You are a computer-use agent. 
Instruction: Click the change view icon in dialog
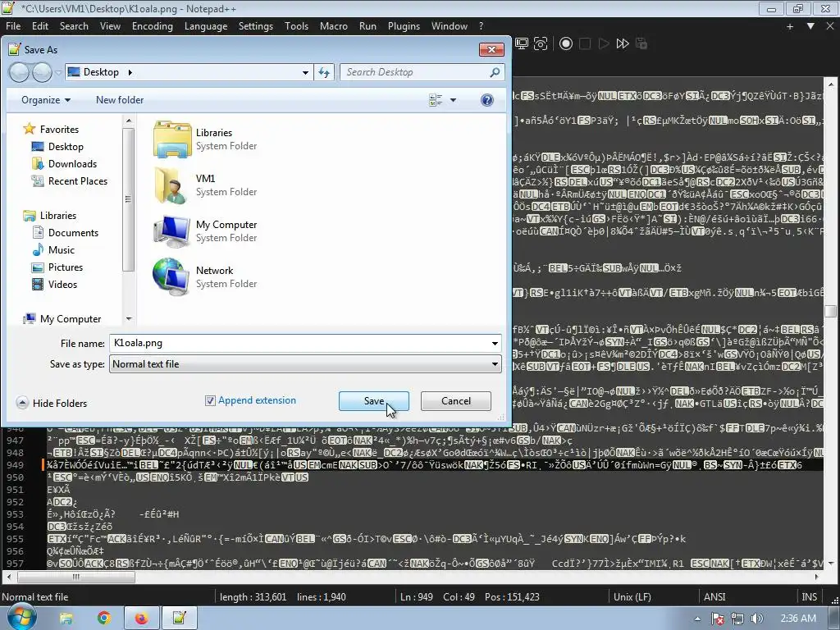click(x=436, y=100)
